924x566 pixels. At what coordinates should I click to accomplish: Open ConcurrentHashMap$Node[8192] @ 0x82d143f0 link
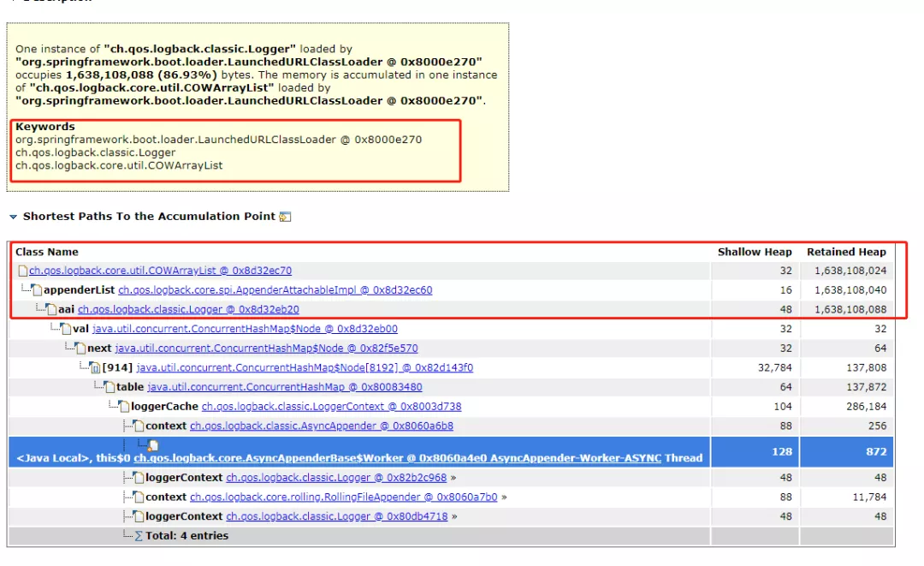coord(305,368)
